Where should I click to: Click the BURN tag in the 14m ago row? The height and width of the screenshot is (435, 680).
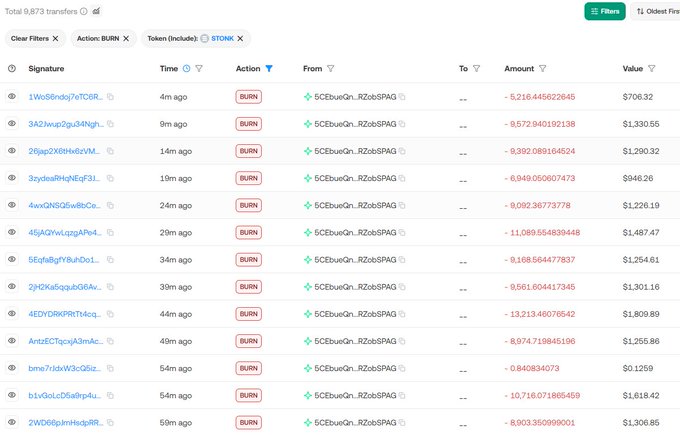248,151
